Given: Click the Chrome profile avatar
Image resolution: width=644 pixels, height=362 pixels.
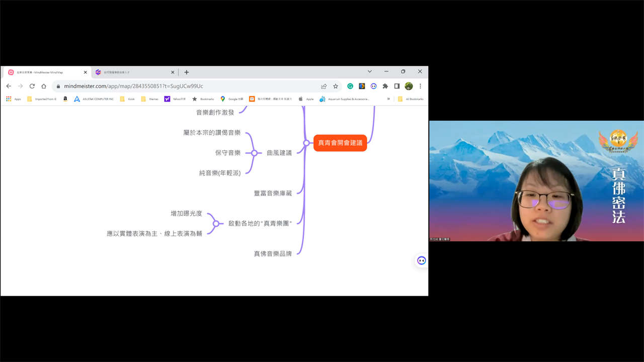Looking at the screenshot, I should pyautogui.click(x=409, y=86).
